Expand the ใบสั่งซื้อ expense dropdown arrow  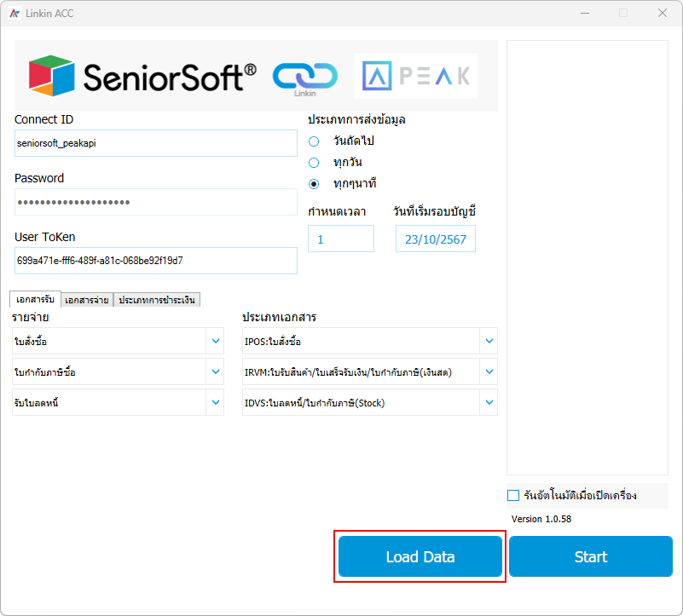click(215, 341)
